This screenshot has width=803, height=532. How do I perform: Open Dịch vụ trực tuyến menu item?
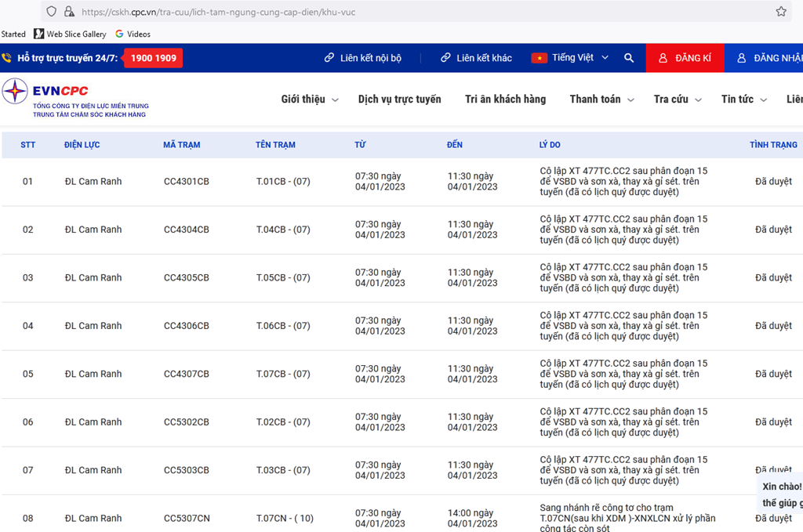coord(399,100)
